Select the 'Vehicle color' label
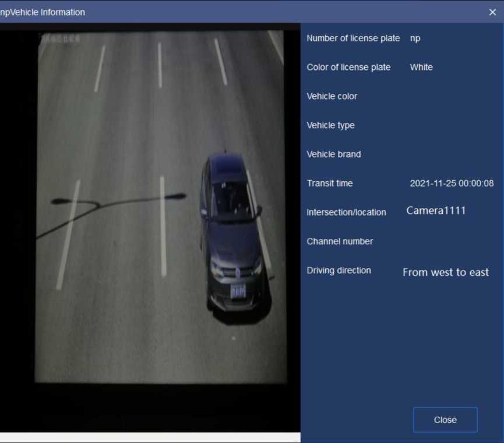Viewport: 504px width, 443px height. click(332, 96)
